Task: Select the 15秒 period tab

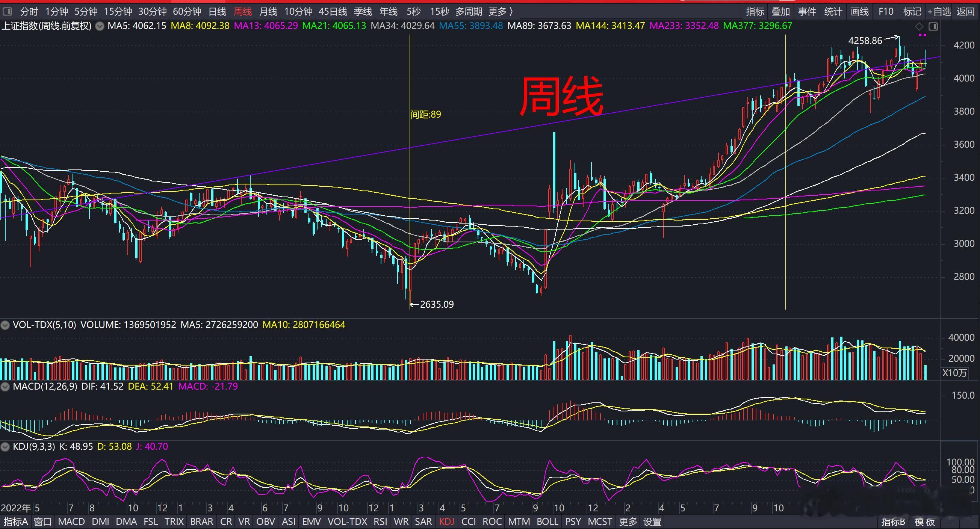Action: [x=439, y=12]
